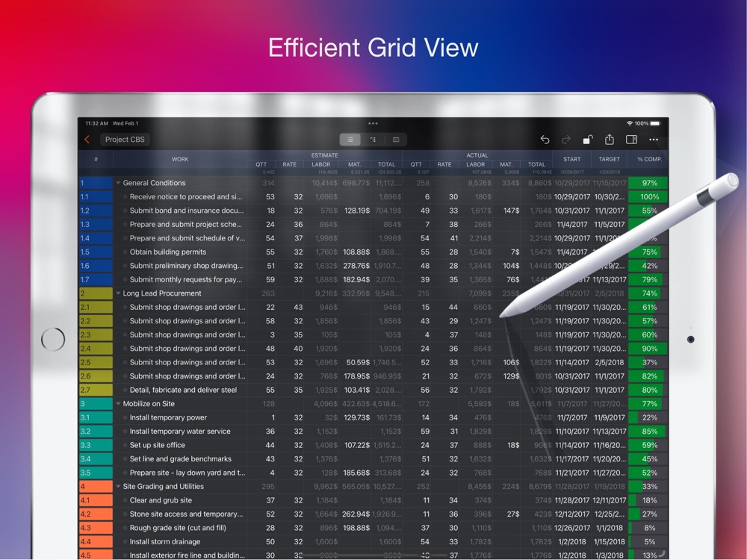This screenshot has height=560, width=747.
Task: Click the redo arrow icon
Action: point(566,140)
